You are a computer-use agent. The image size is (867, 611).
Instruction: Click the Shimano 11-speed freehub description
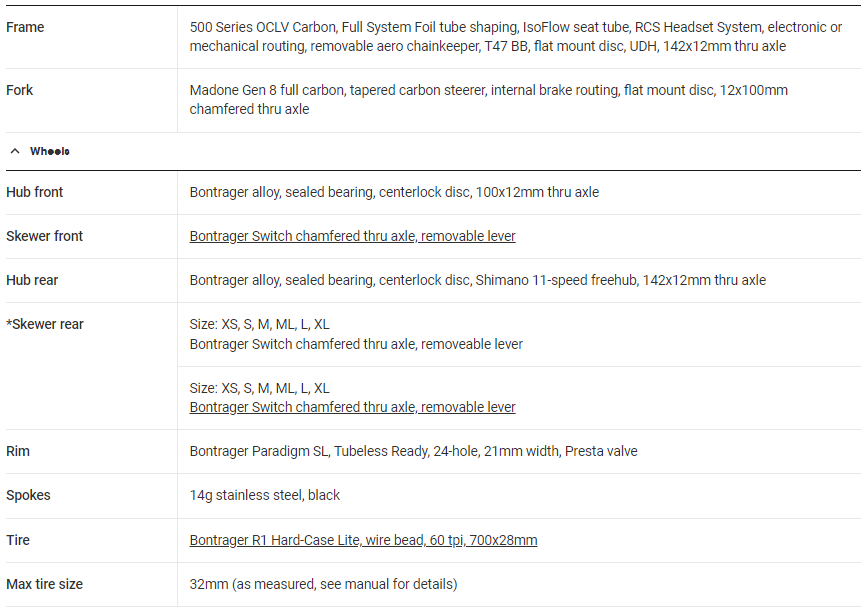click(477, 280)
